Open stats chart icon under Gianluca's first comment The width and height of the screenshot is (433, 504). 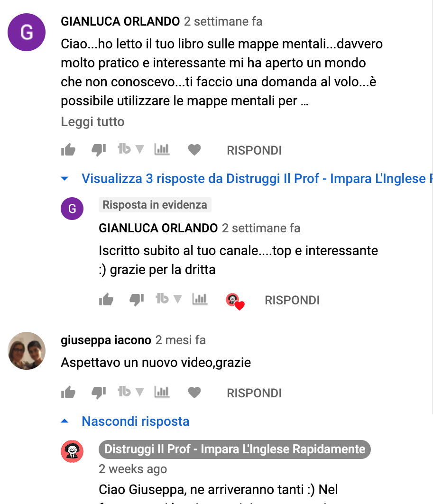(x=162, y=149)
